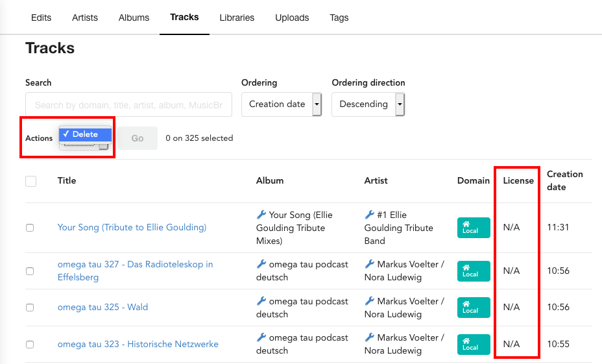Click Local badge on omega tau 323 row
Image resolution: width=602 pixels, height=364 pixels.
[x=474, y=345]
